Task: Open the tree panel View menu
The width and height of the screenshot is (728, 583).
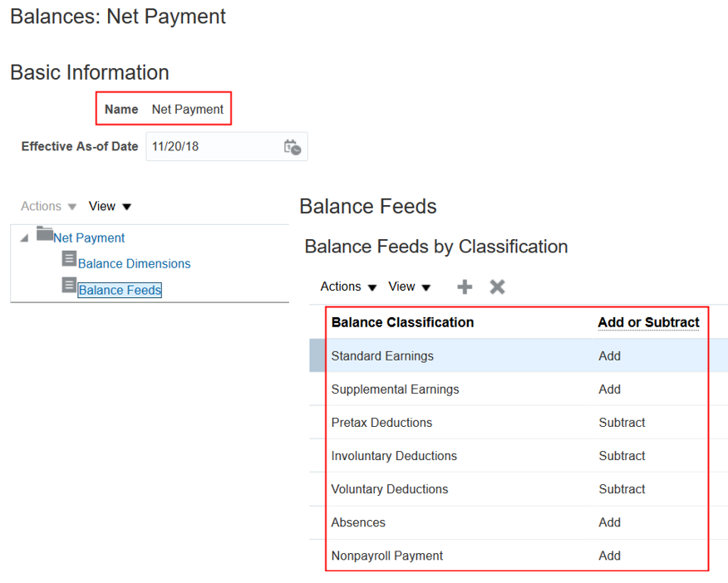Action: coord(110,206)
